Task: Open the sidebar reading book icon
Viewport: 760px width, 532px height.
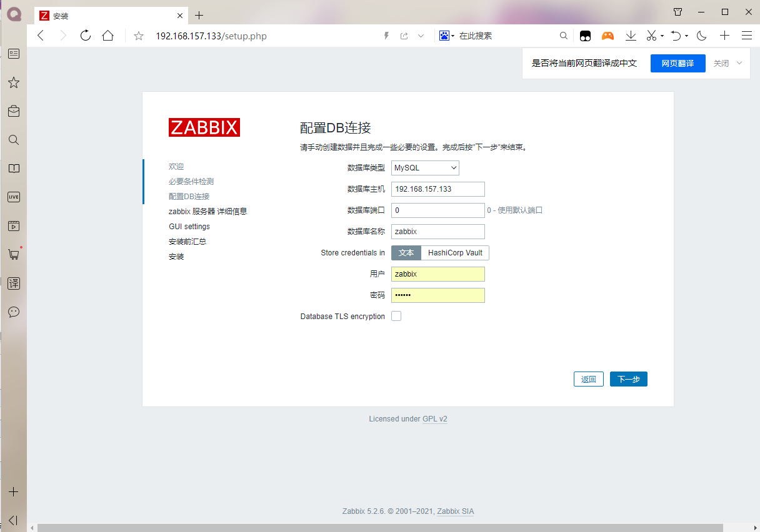Action: point(13,169)
